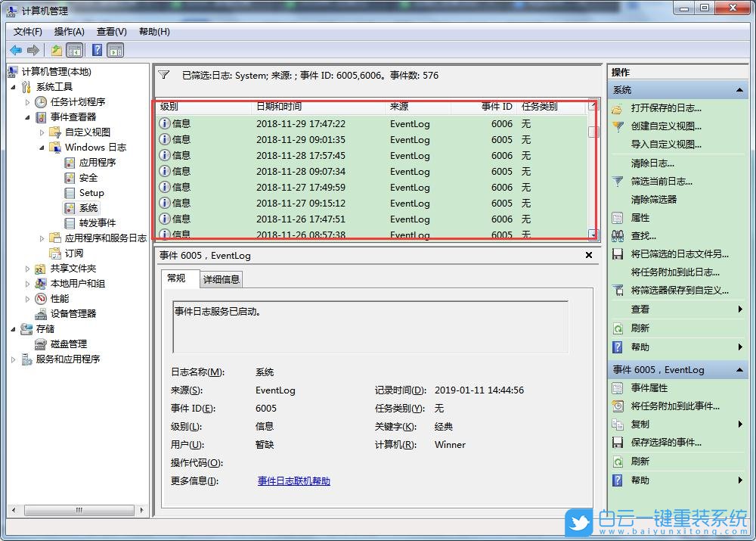756x541 pixels.
Task: Click the back navigation arrow
Action: coord(16,50)
